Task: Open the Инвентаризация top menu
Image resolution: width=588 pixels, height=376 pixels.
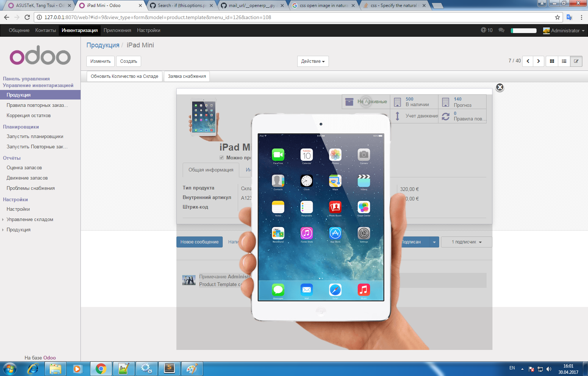Action: pos(80,30)
